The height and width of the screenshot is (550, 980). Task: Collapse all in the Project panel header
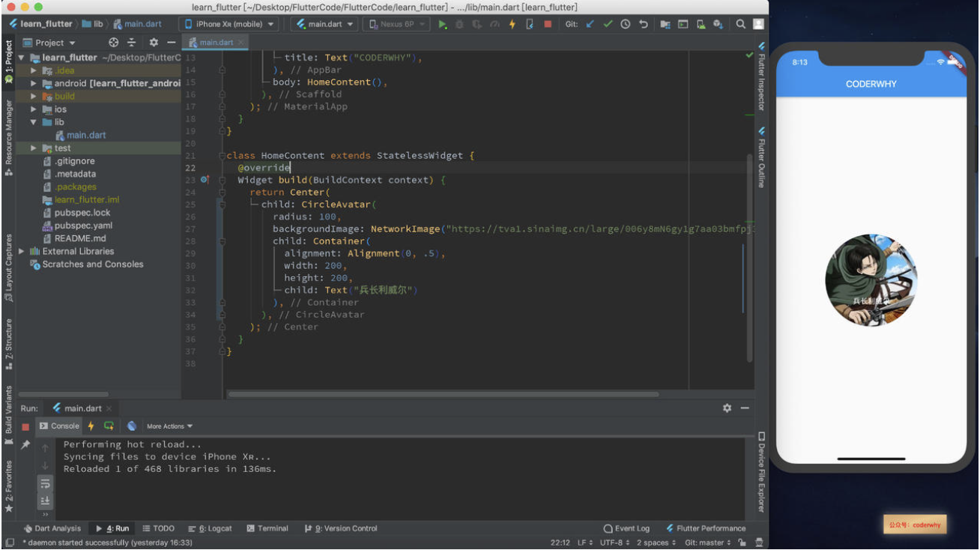click(x=132, y=43)
